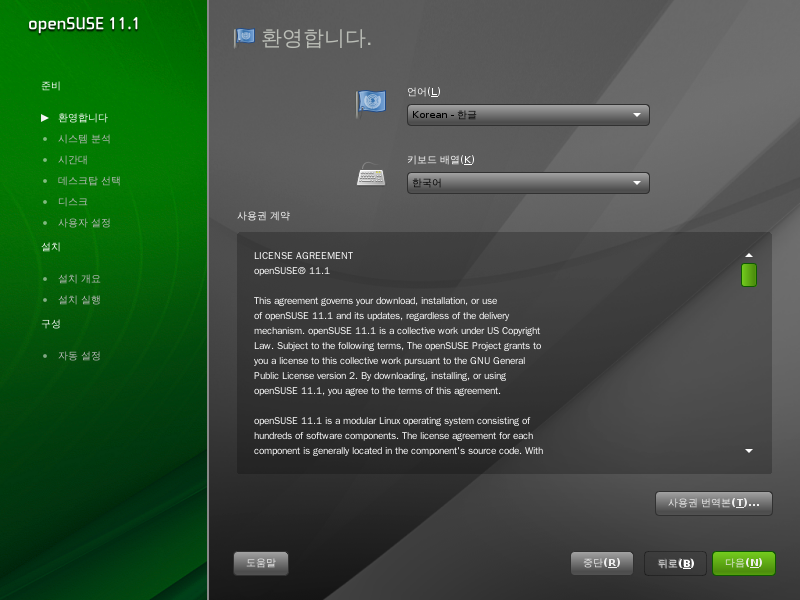Open the 사용권 번역본 license translations button
Image resolution: width=800 pixels, height=600 pixels.
click(x=713, y=503)
